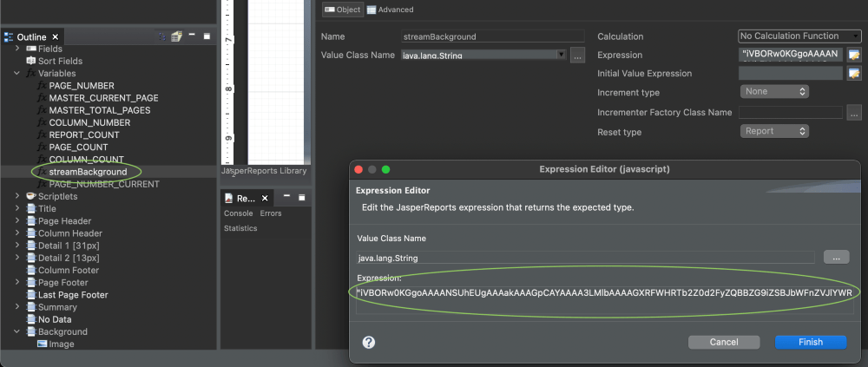Viewport: 868px width, 367px height.
Task: Select the Image element under Background
Action: [61, 344]
